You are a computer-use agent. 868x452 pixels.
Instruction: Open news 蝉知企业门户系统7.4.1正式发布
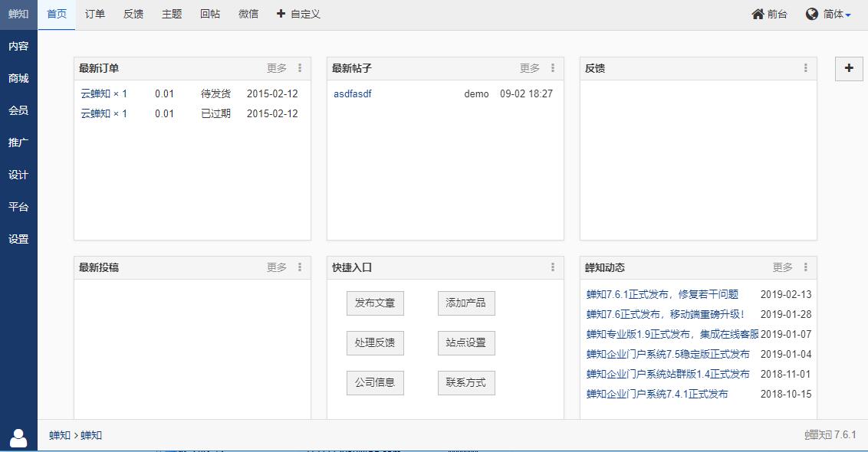(657, 394)
